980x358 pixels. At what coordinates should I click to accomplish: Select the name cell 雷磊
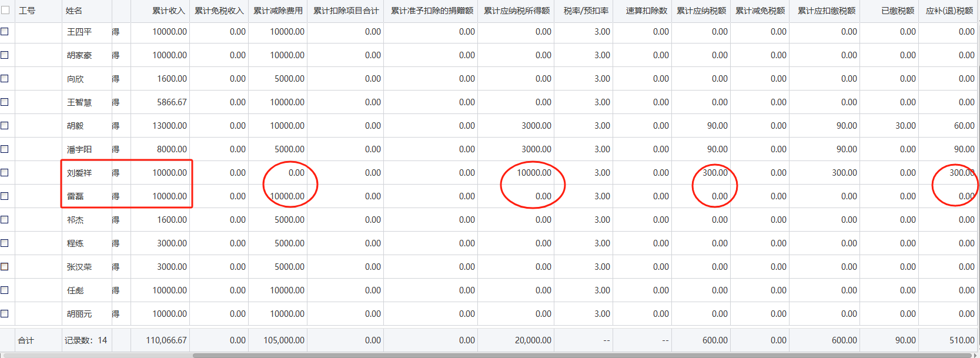(x=75, y=196)
